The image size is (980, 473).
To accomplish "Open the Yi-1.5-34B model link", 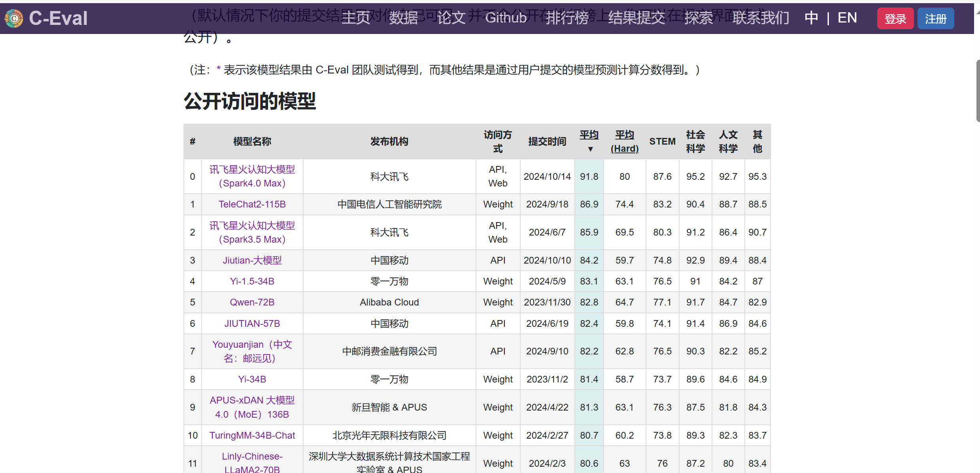I will (252, 281).
